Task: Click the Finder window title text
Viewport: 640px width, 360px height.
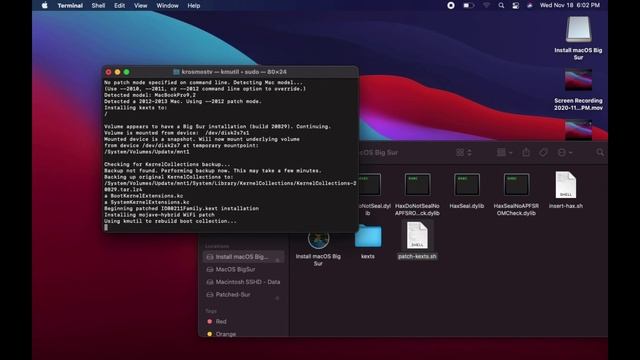Action: point(379,153)
